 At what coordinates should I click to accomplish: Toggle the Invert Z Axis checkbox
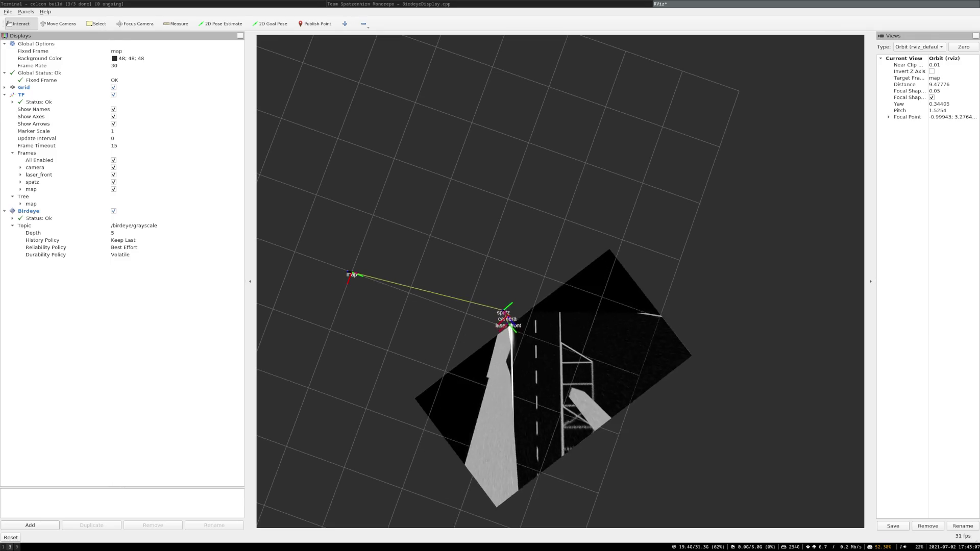pyautogui.click(x=932, y=71)
